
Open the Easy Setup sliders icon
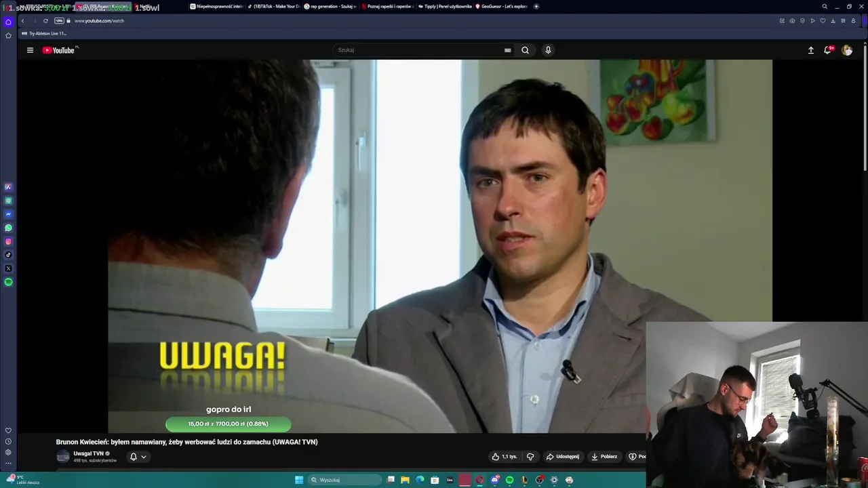click(843, 21)
